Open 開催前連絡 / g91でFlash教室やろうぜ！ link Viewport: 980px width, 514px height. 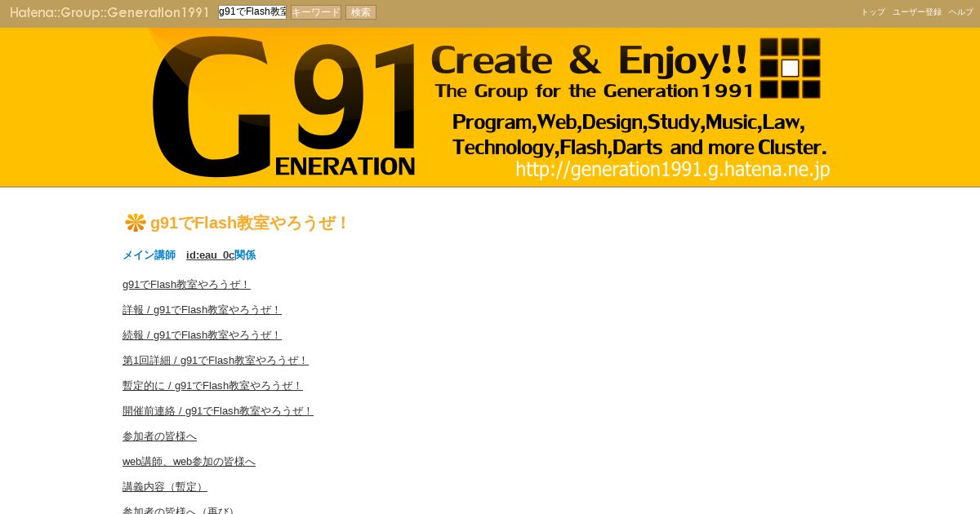tap(218, 410)
